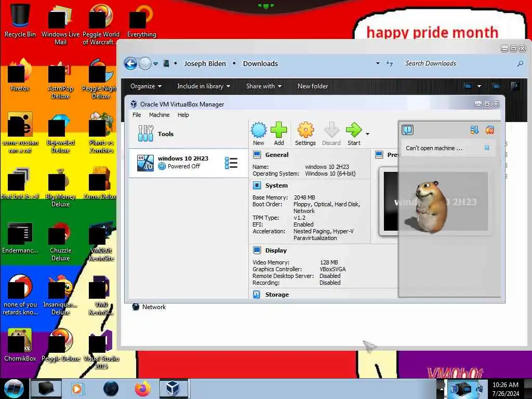Select the Firefox desktop shortcut
This screenshot has height=399, width=532.
[x=20, y=76]
